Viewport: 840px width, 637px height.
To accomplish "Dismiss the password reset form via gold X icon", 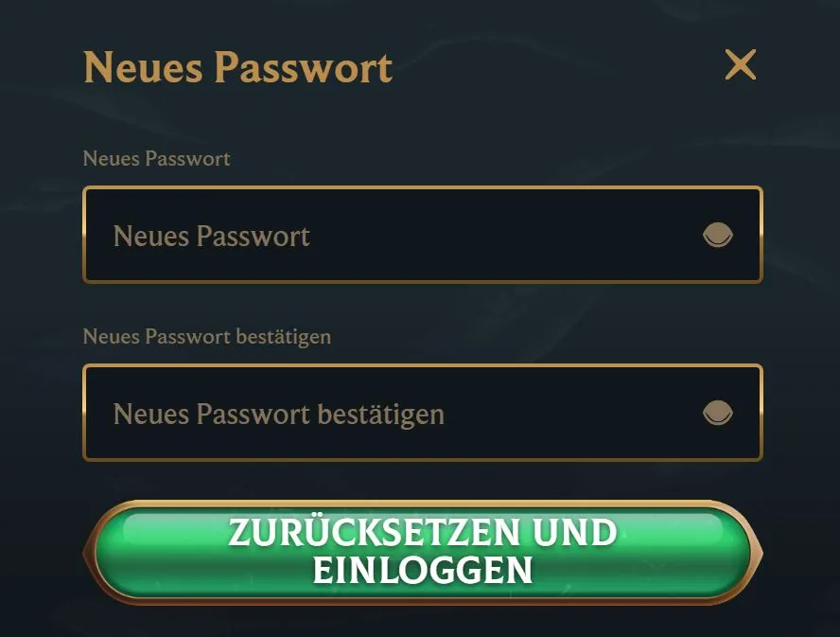I will click(741, 65).
